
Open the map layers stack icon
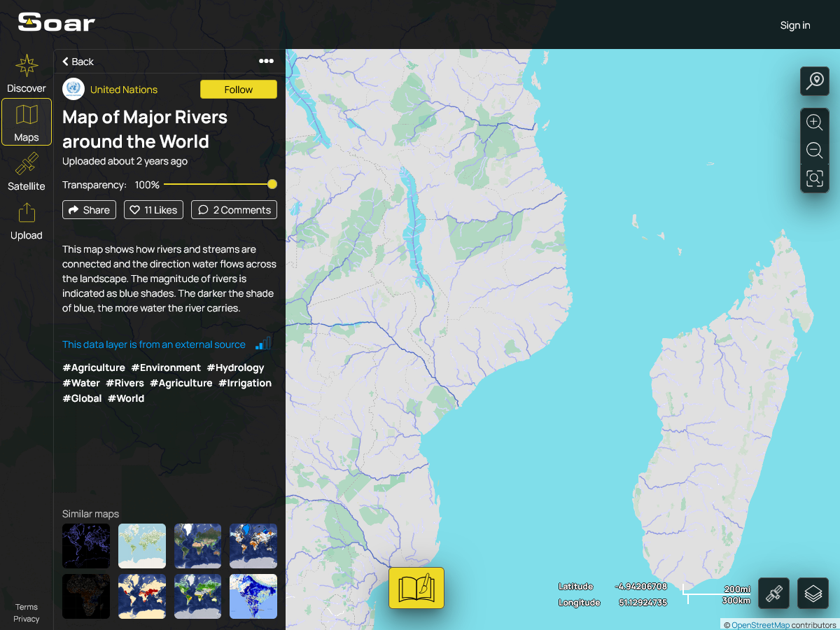(813, 594)
